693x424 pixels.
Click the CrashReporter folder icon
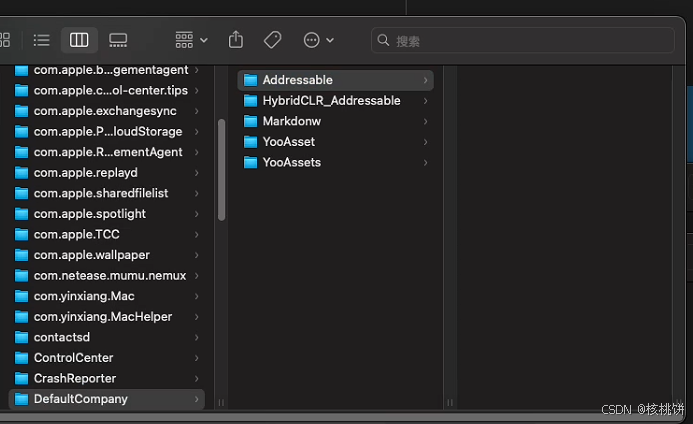[22, 378]
